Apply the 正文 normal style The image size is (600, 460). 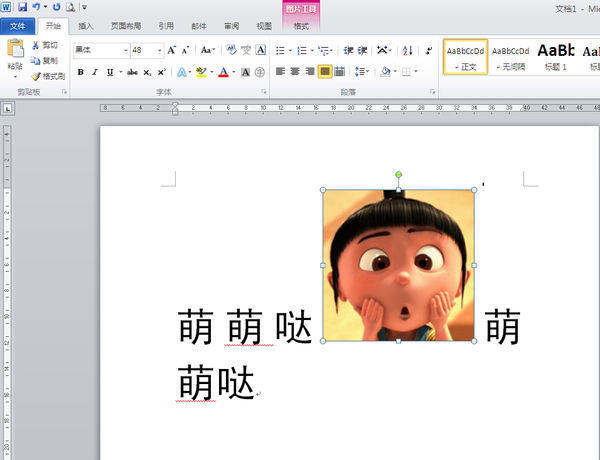tap(465, 57)
